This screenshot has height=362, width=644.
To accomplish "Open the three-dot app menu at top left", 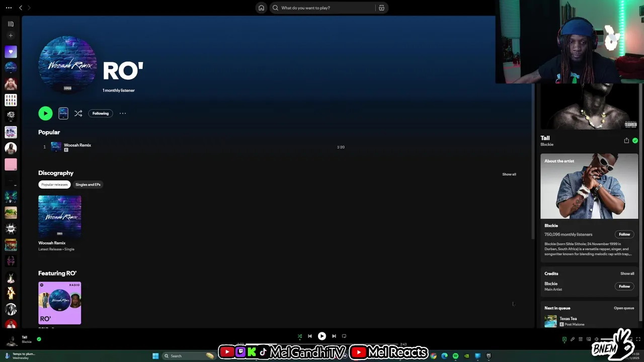I will point(9,8).
